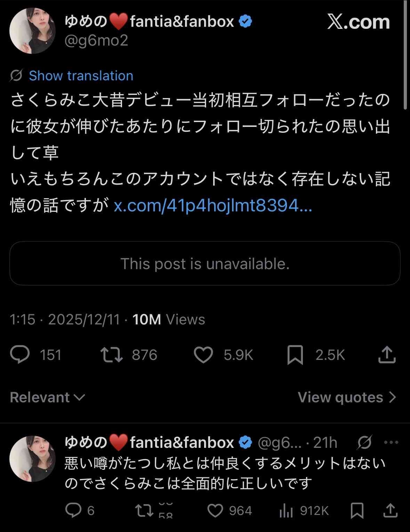Click the unavailable quoted post box
Screen dimensions: 410x532
[x=205, y=264]
